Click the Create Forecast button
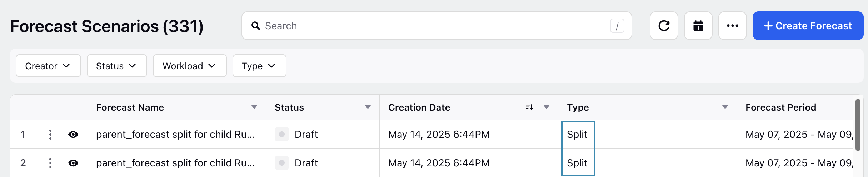 [808, 26]
